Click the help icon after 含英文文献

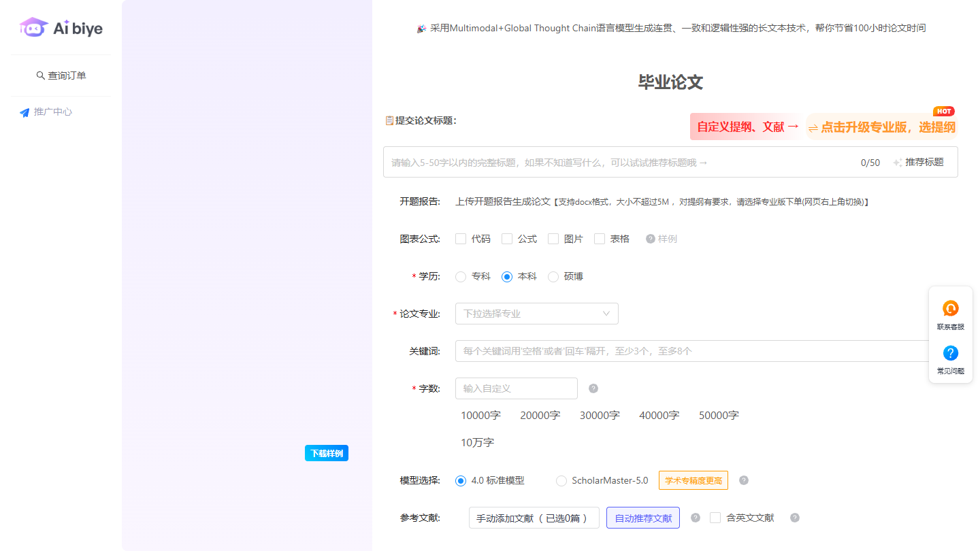[x=795, y=518]
